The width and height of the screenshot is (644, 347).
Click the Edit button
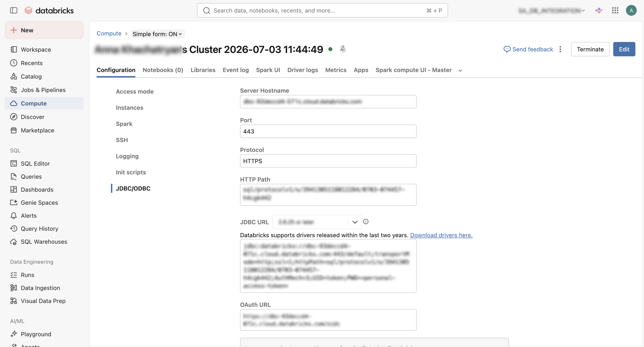tap(624, 49)
